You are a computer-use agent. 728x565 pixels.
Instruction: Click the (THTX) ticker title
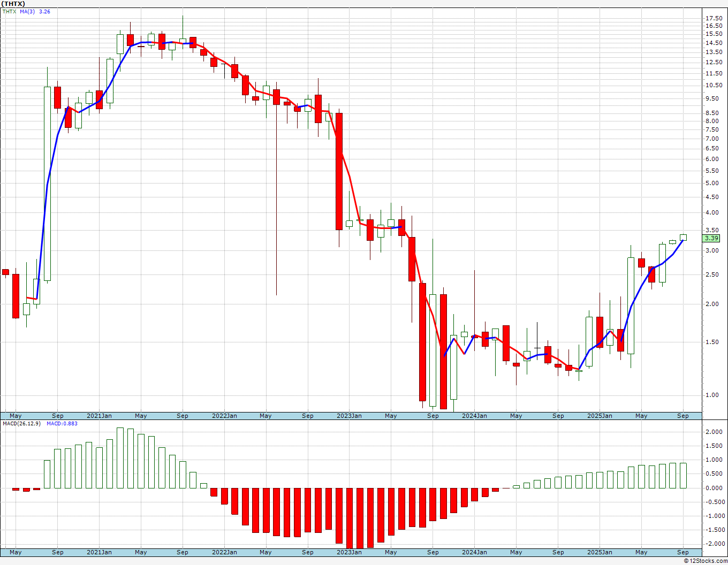coord(14,4)
